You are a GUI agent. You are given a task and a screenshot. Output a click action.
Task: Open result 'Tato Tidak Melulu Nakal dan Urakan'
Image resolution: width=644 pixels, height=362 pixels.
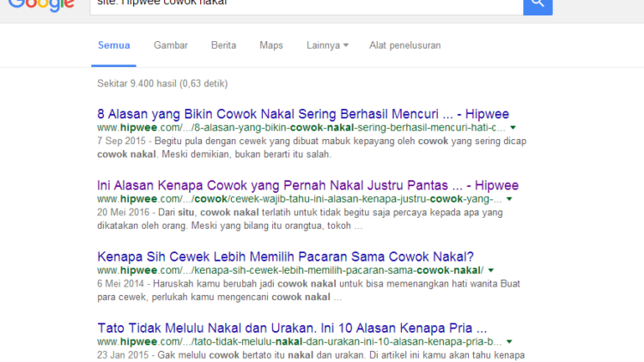[292, 328]
